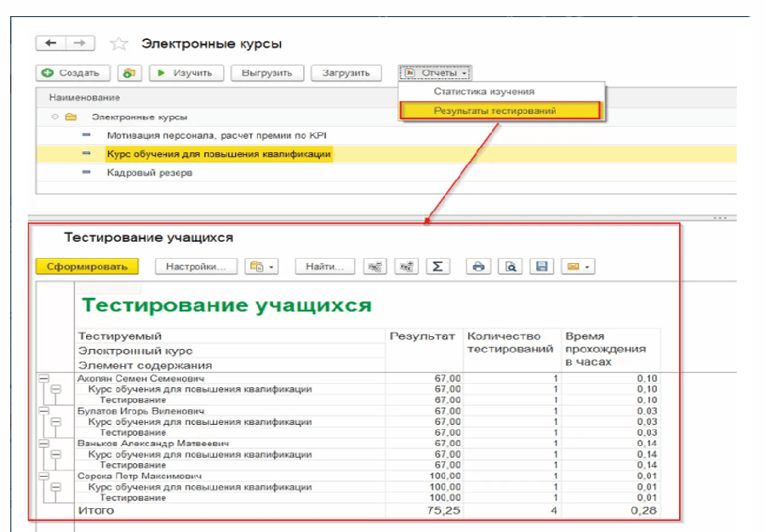The height and width of the screenshot is (532, 766).
Task: Click the total result value 75,25
Action: point(443,511)
